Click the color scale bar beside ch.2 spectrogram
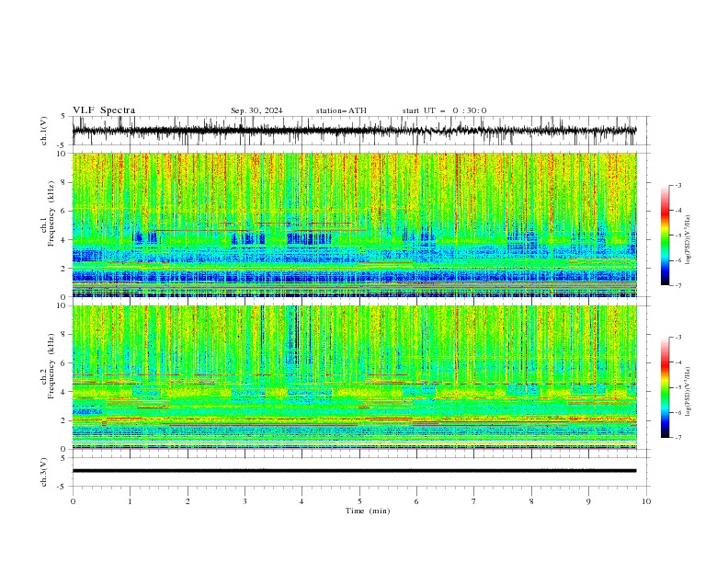This screenshot has width=728, height=563. 665,387
